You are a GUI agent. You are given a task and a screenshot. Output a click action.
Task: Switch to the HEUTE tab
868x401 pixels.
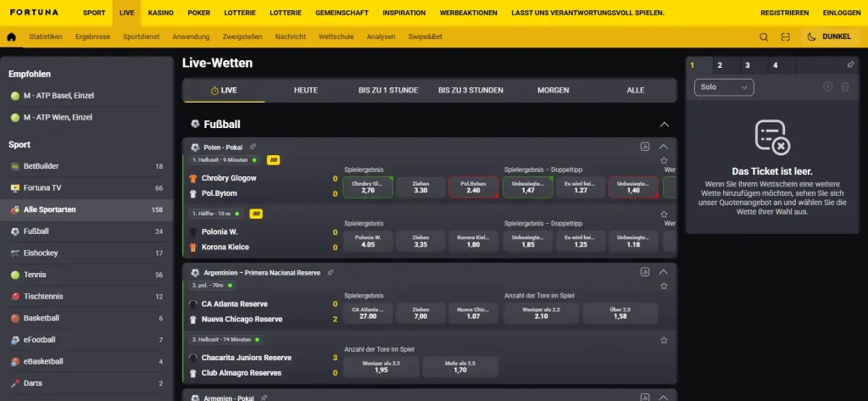305,90
